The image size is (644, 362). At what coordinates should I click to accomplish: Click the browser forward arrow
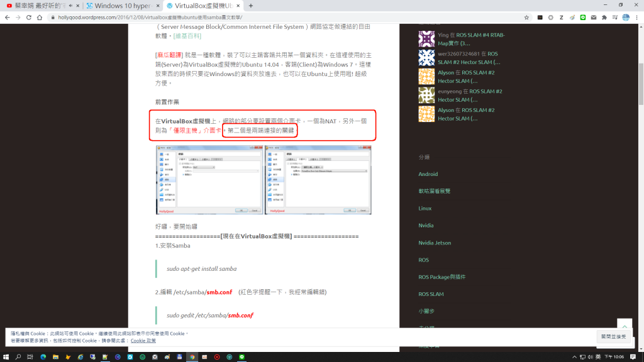18,17
